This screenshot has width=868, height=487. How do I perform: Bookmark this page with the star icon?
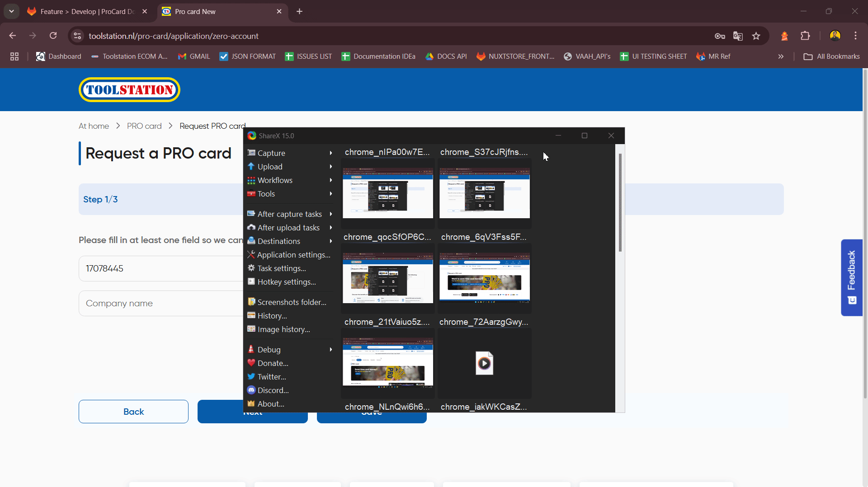point(756,36)
